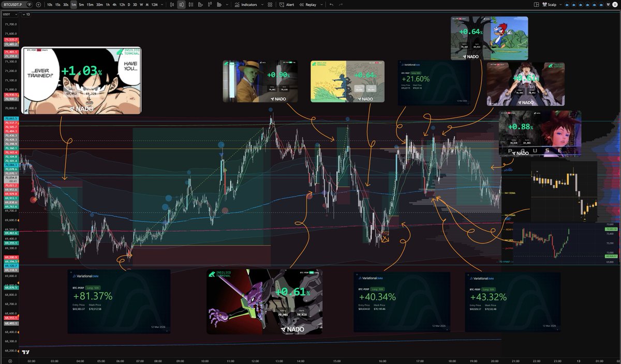Select the purple mecha +0.61% trade card

click(x=264, y=301)
